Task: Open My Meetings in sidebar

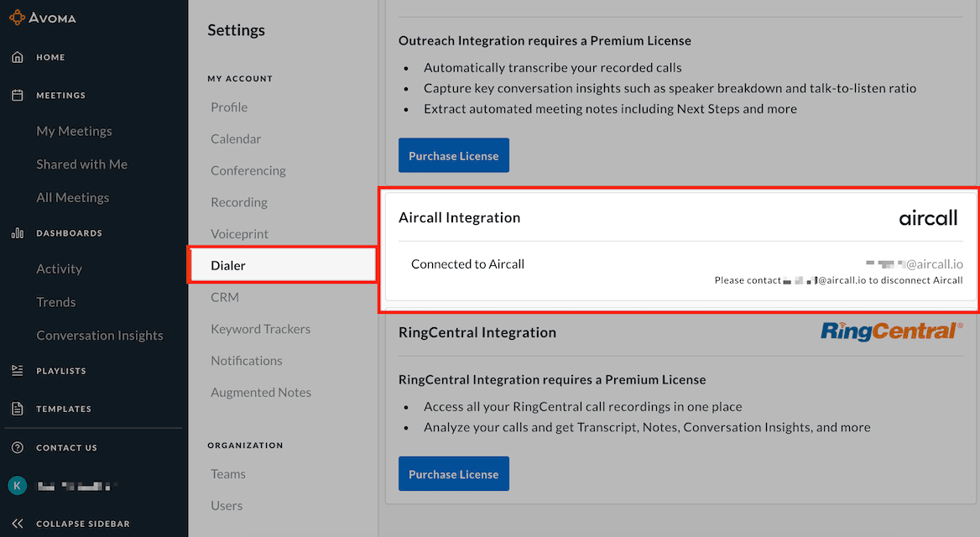Action: (x=74, y=131)
